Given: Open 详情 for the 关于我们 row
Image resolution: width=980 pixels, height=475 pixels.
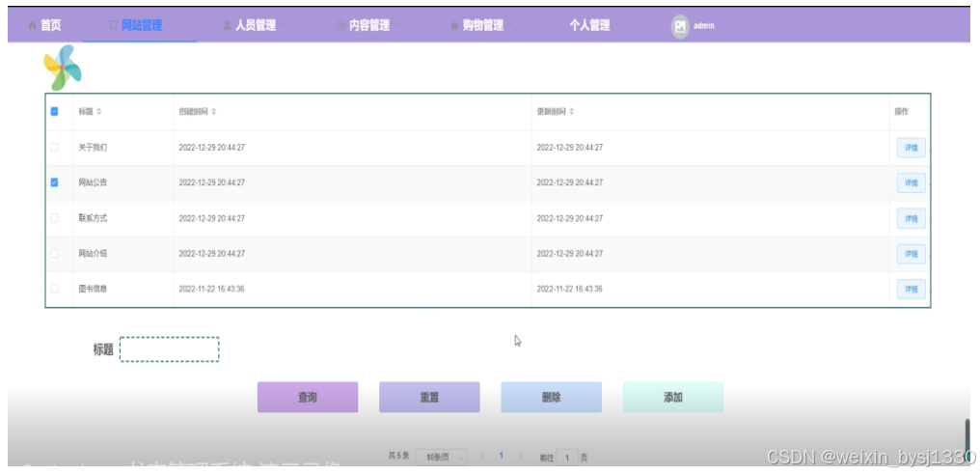Looking at the screenshot, I should [912, 148].
